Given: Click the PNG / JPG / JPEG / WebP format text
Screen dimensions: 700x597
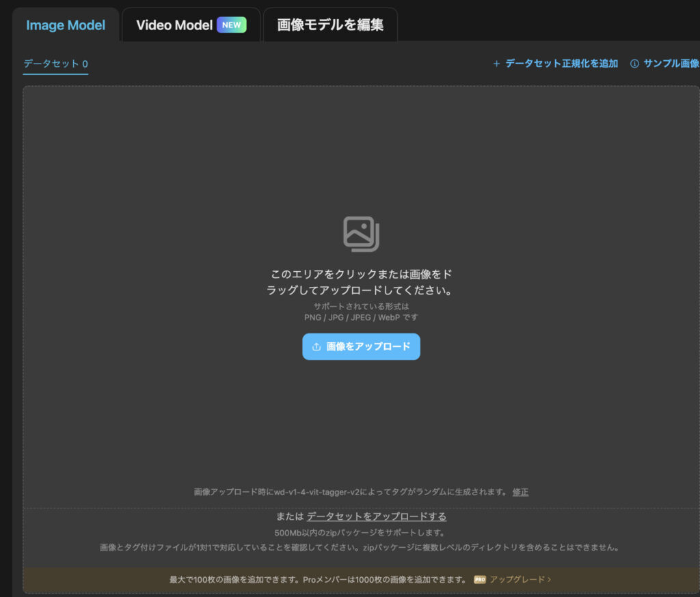Looking at the screenshot, I should 361,318.
